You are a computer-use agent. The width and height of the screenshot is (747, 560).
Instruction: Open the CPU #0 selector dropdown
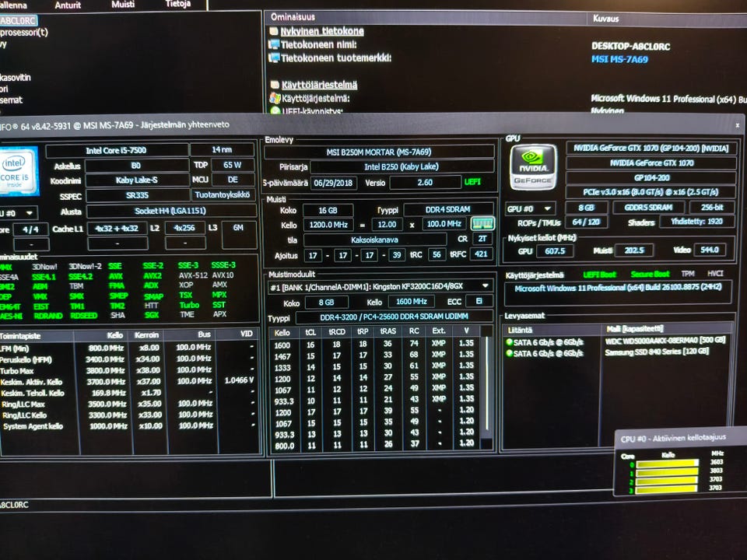[18, 213]
